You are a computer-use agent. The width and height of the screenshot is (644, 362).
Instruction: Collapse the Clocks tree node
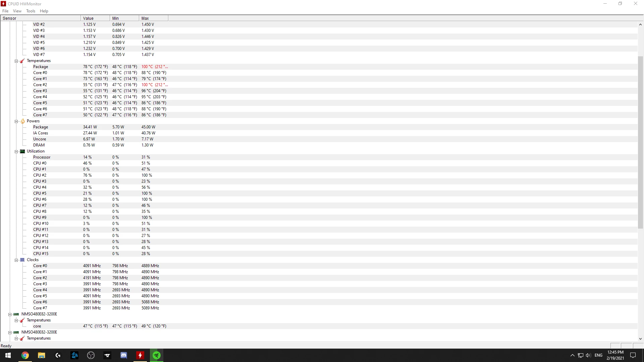coord(16,260)
